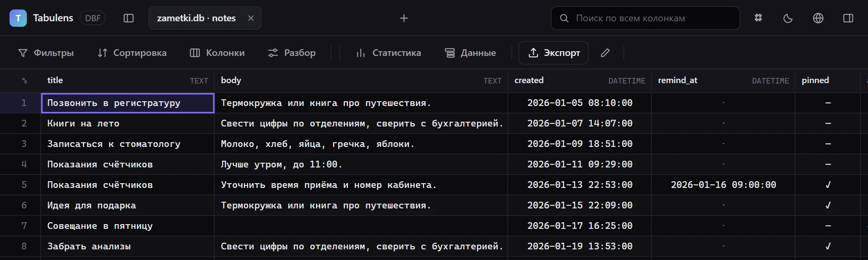Click the DBF format badge
Screen dimensions: 868x260
click(x=93, y=18)
